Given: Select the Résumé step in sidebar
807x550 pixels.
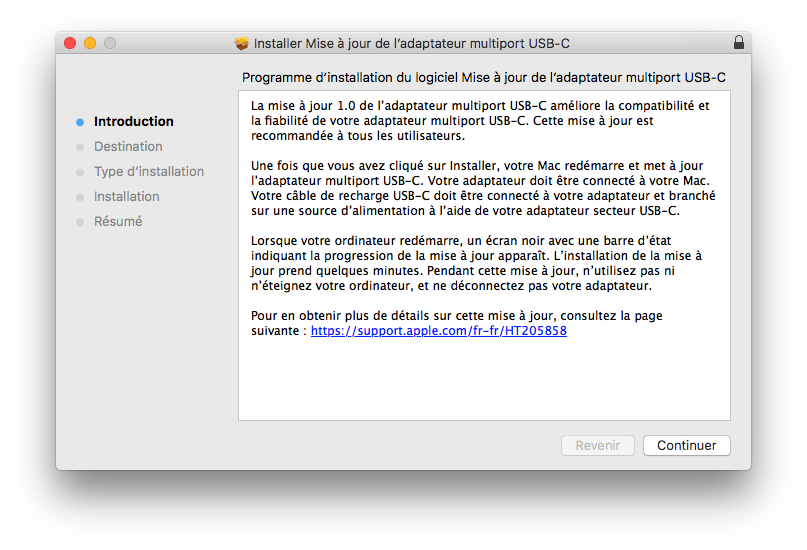Looking at the screenshot, I should (x=118, y=221).
